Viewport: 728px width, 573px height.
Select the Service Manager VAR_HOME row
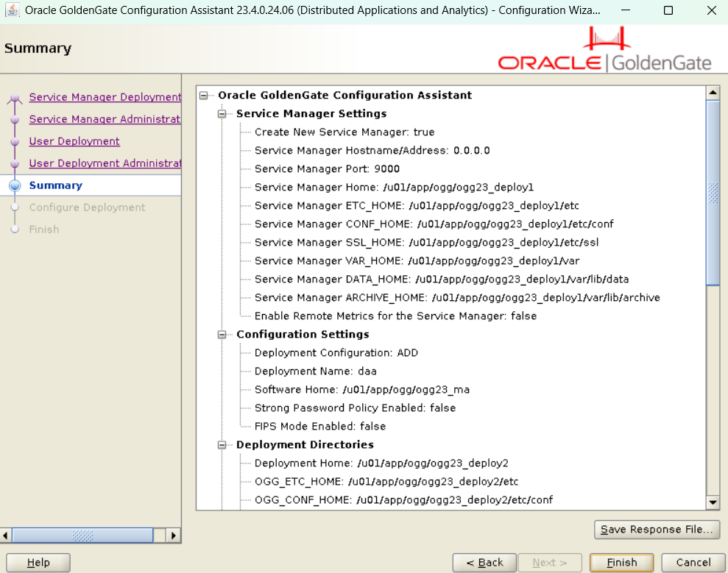pyautogui.click(x=417, y=260)
